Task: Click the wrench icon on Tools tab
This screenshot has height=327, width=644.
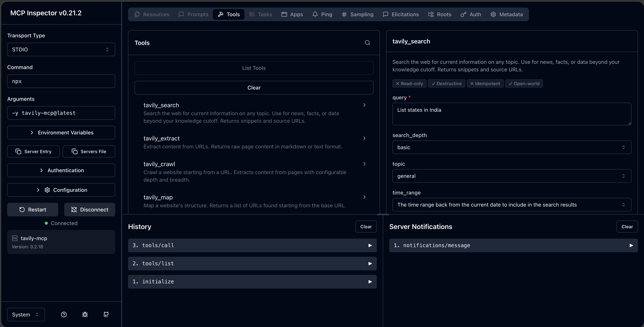Action: click(221, 15)
